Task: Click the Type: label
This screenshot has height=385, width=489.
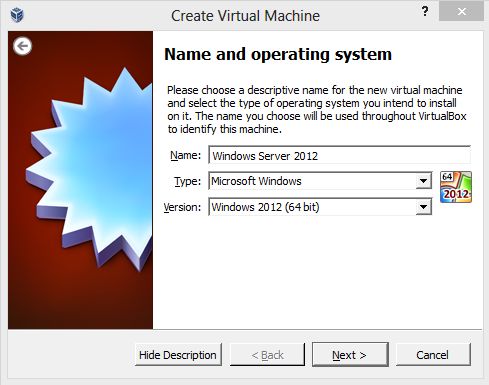Action: click(x=187, y=181)
